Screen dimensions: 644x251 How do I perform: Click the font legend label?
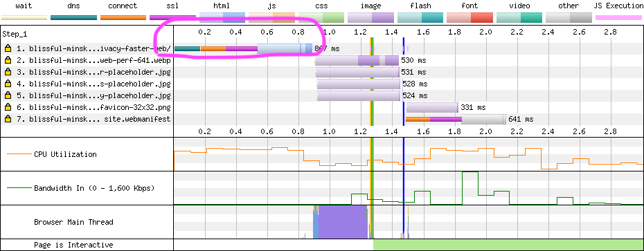[469, 6]
